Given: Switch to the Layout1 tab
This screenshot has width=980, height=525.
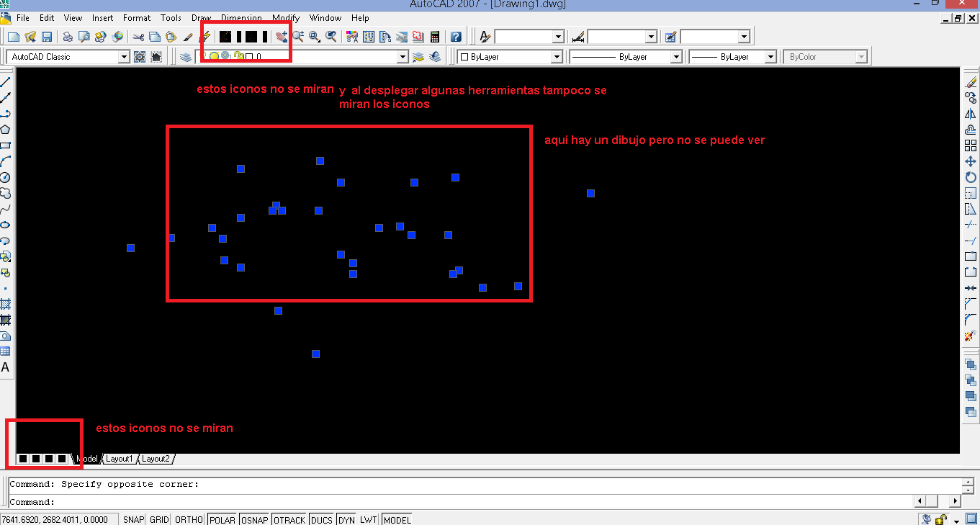Looking at the screenshot, I should point(120,459).
